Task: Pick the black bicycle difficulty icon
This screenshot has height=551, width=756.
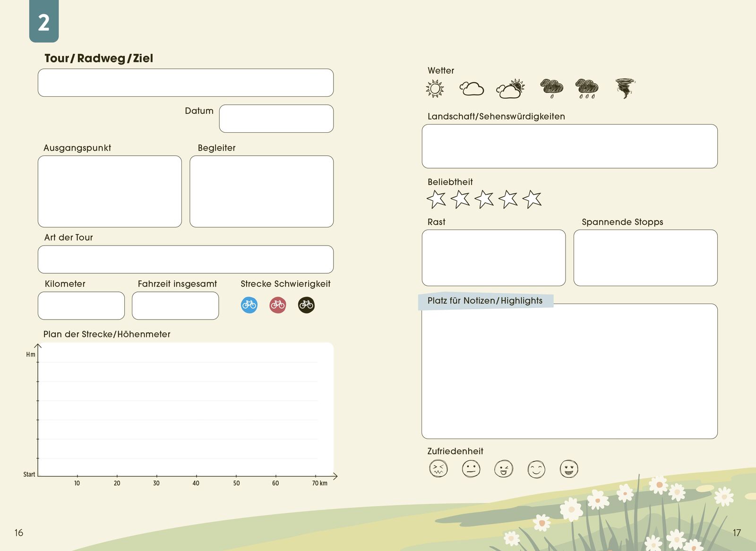Action: coord(306,305)
